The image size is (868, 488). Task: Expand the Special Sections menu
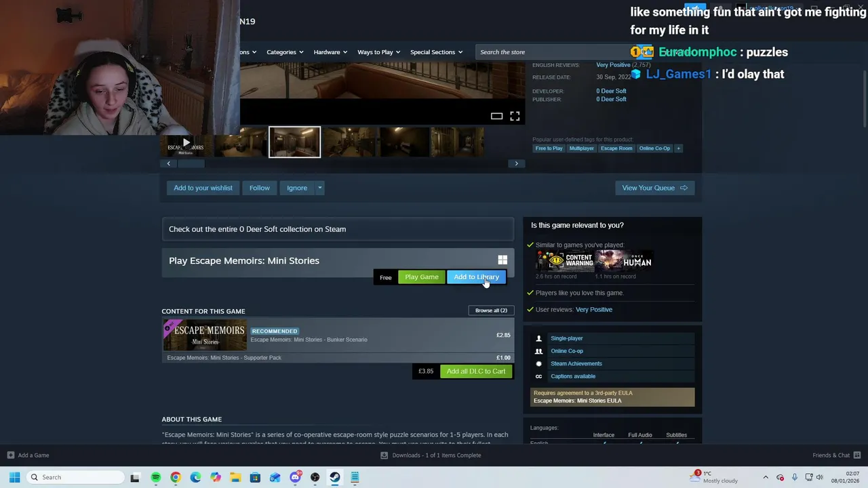(436, 52)
